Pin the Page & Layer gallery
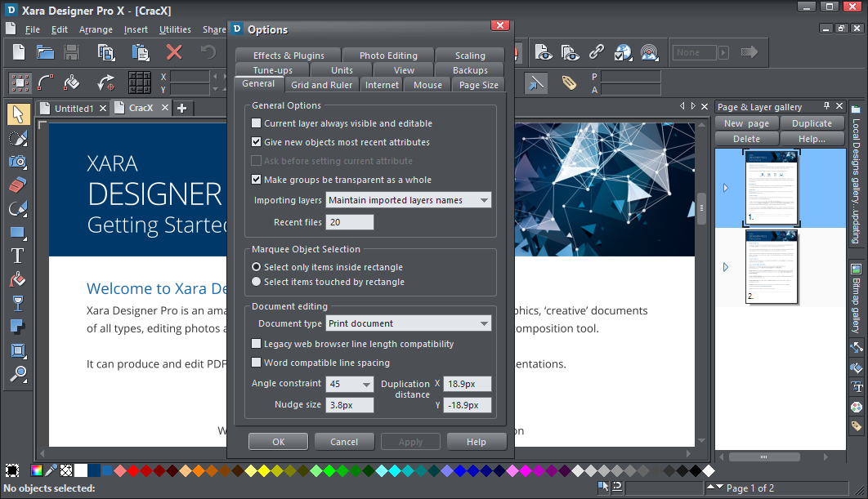This screenshot has width=868, height=499. click(x=826, y=105)
